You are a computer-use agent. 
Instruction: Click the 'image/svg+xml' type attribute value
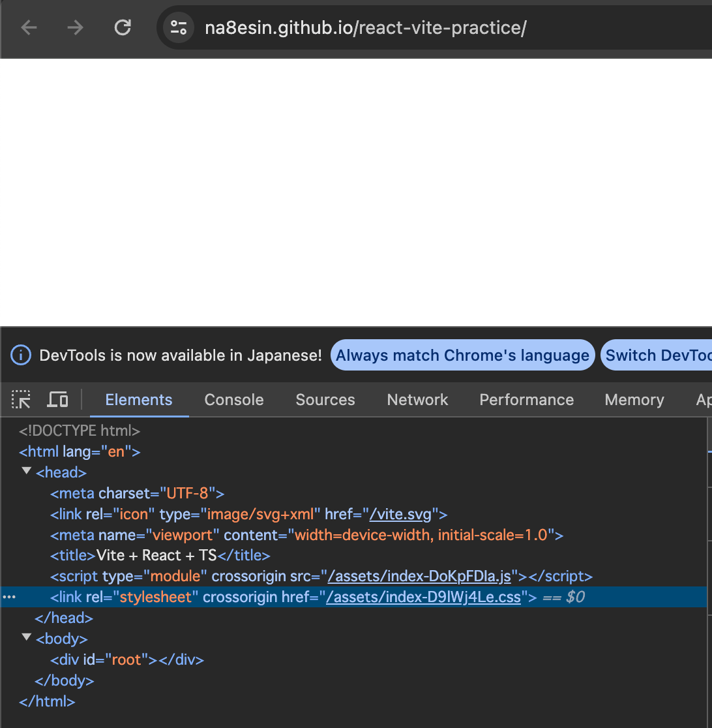pos(260,515)
